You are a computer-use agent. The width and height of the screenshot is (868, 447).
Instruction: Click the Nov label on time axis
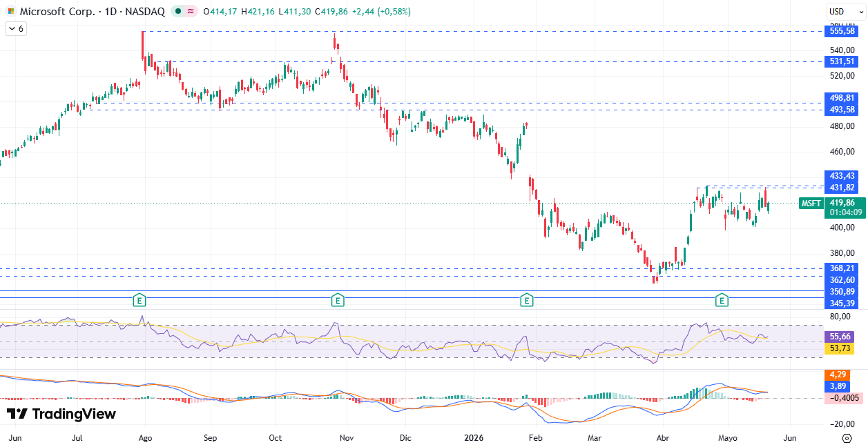[x=347, y=437]
